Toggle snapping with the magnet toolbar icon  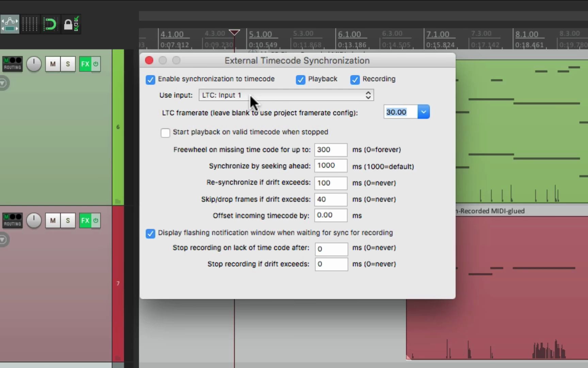click(x=50, y=24)
